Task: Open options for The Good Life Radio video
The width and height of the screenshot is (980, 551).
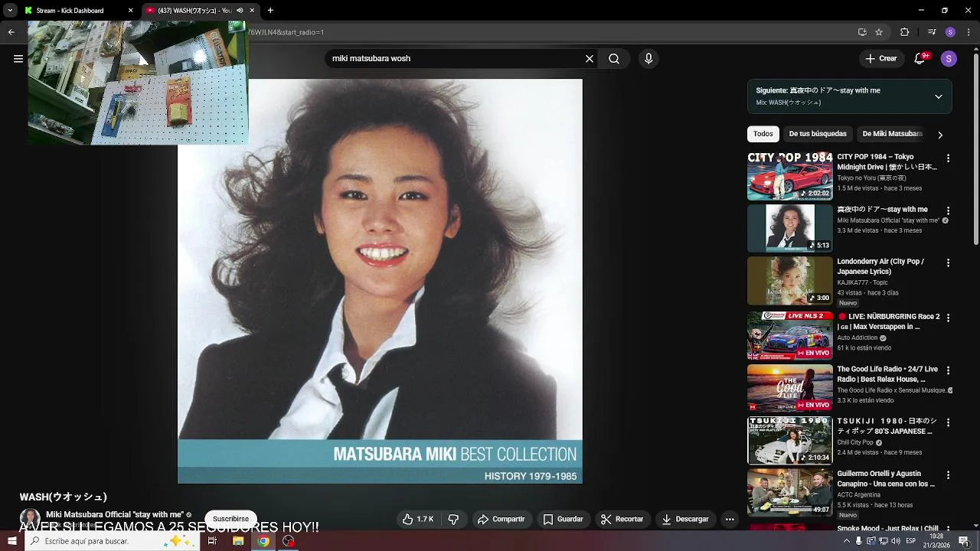Action: 948,370
